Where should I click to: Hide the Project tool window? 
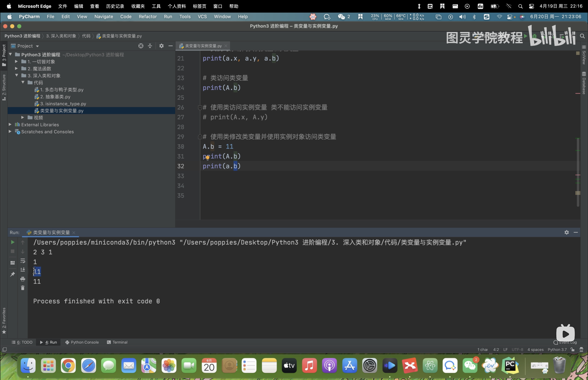(170, 46)
